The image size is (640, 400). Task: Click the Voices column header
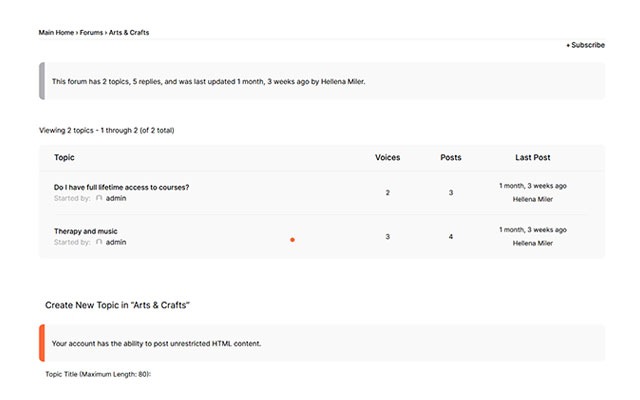[387, 157]
